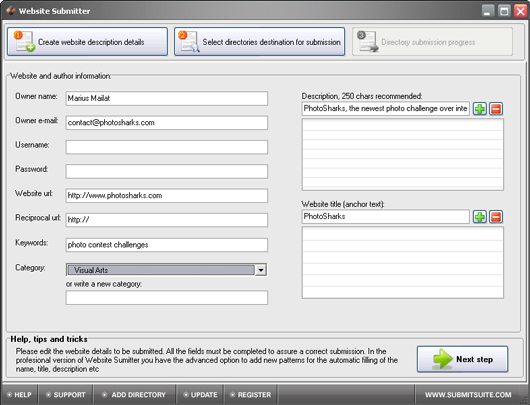
Task: Click red minus icon beside Website title field
Action: (496, 217)
